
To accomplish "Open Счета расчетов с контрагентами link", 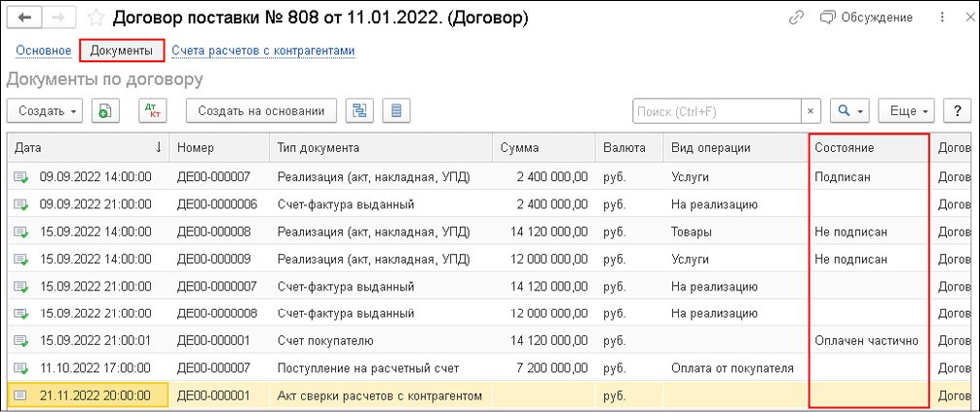I will coord(263,51).
